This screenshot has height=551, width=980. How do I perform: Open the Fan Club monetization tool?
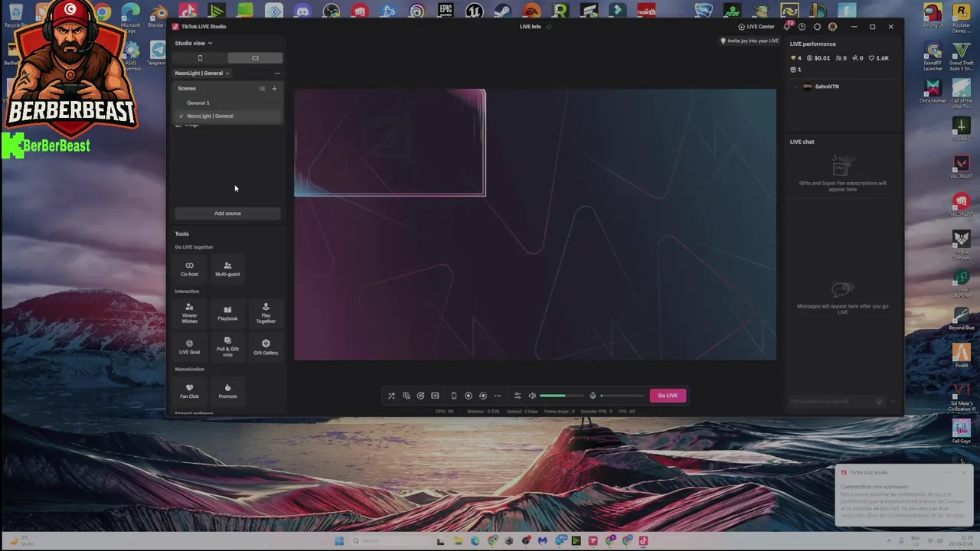tap(189, 391)
